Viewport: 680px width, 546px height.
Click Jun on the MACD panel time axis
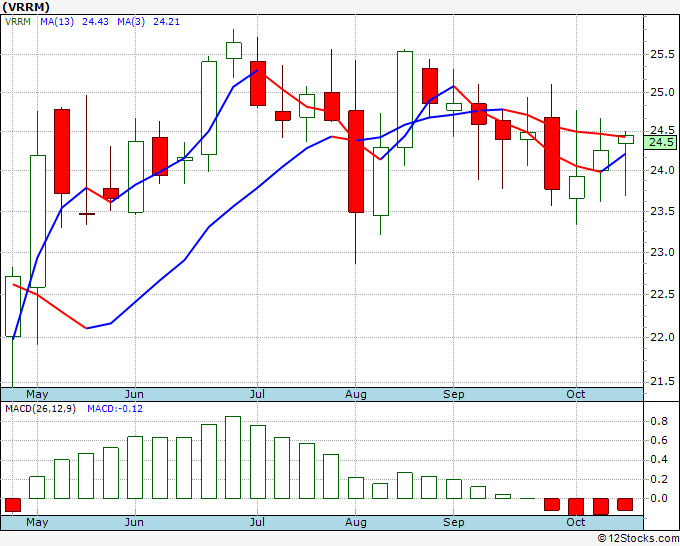click(134, 522)
